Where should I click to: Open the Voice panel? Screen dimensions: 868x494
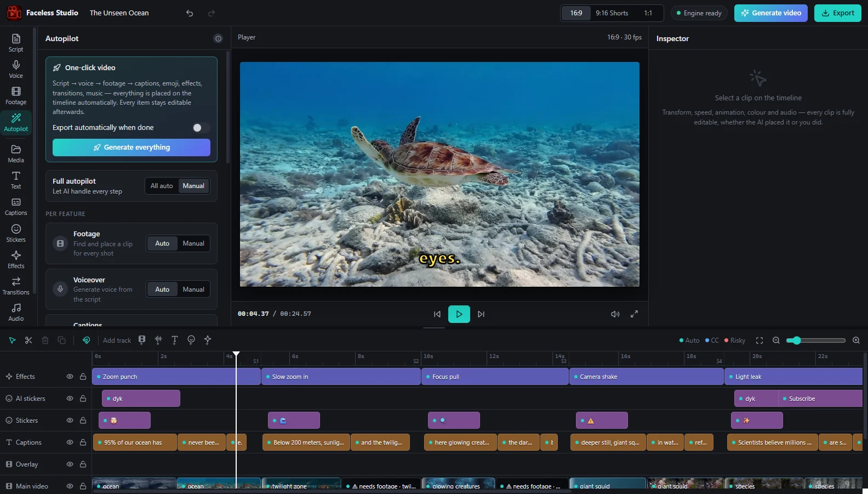(x=16, y=69)
